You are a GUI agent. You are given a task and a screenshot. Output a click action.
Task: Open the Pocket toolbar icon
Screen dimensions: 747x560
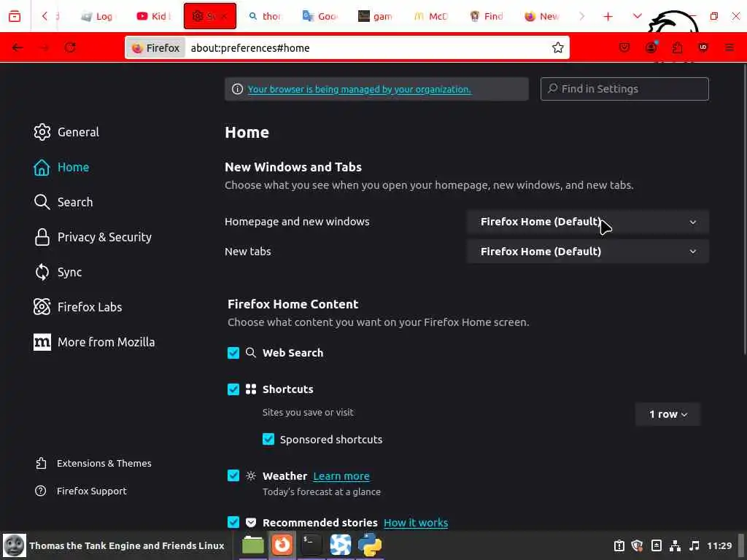pos(624,47)
